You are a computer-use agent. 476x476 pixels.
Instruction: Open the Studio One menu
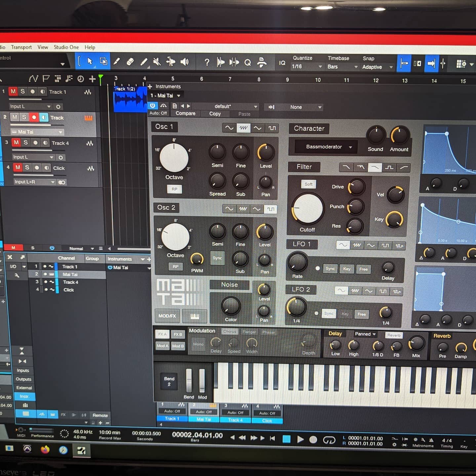pyautogui.click(x=66, y=47)
